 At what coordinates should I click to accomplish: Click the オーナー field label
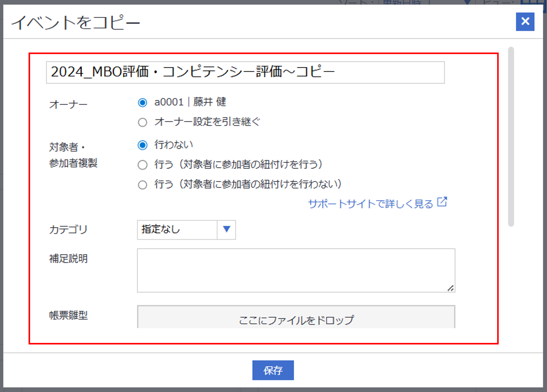coord(68,105)
